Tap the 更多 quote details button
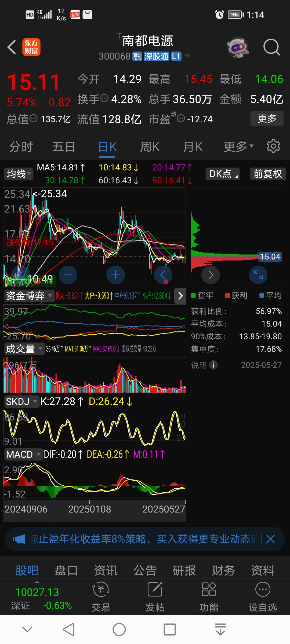Image resolution: width=290 pixels, height=644 pixels. [x=267, y=118]
